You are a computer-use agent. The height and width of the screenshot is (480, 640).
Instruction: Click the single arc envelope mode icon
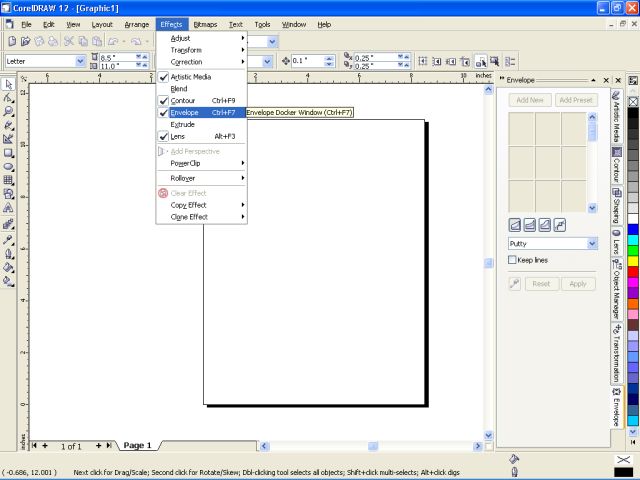(x=530, y=225)
